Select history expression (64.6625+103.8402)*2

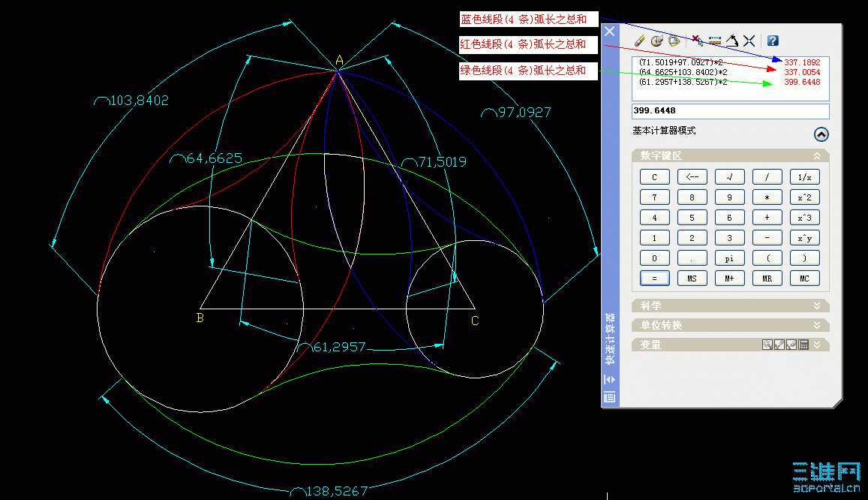(683, 72)
